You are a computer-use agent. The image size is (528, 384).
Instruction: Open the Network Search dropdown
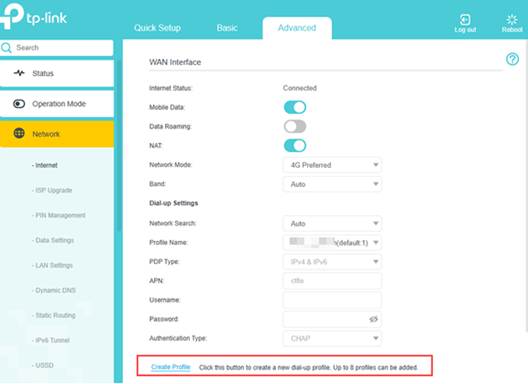332,224
